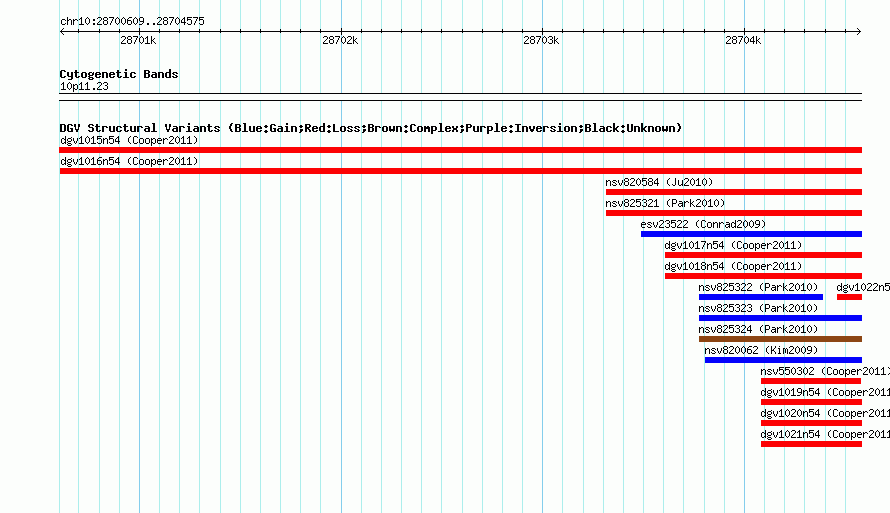Click the nsv820062 (Kim2009) label
The width and height of the screenshot is (890, 513).
pos(761,350)
